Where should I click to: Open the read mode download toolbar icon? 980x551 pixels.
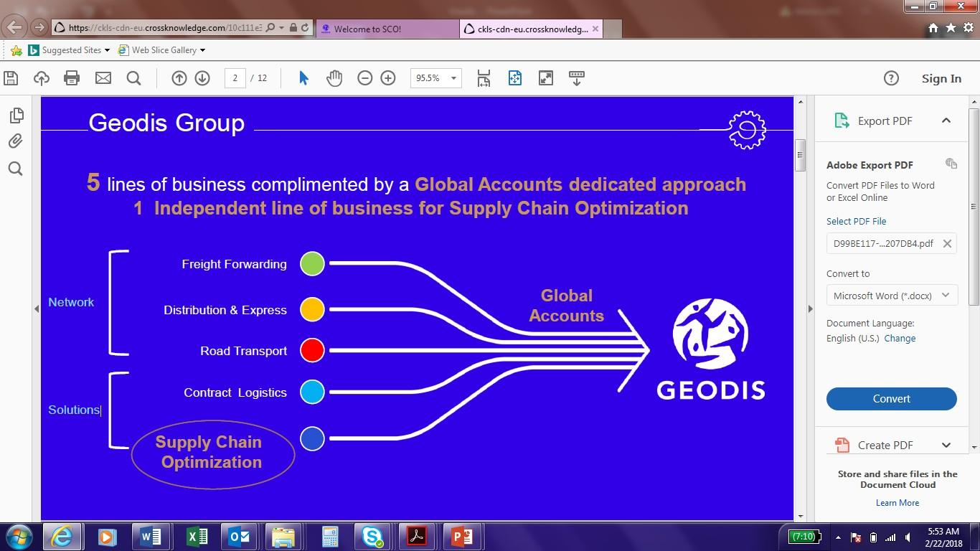click(577, 78)
